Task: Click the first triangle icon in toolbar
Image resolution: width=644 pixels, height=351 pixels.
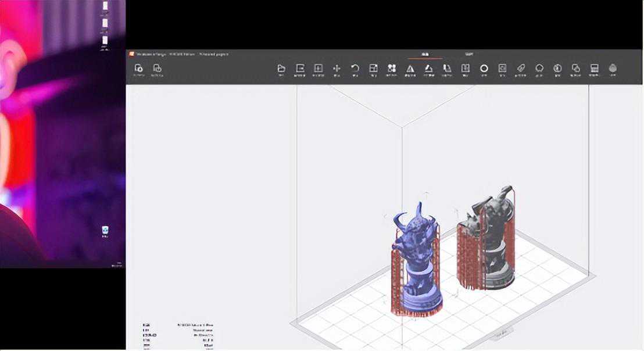Action: tap(410, 69)
